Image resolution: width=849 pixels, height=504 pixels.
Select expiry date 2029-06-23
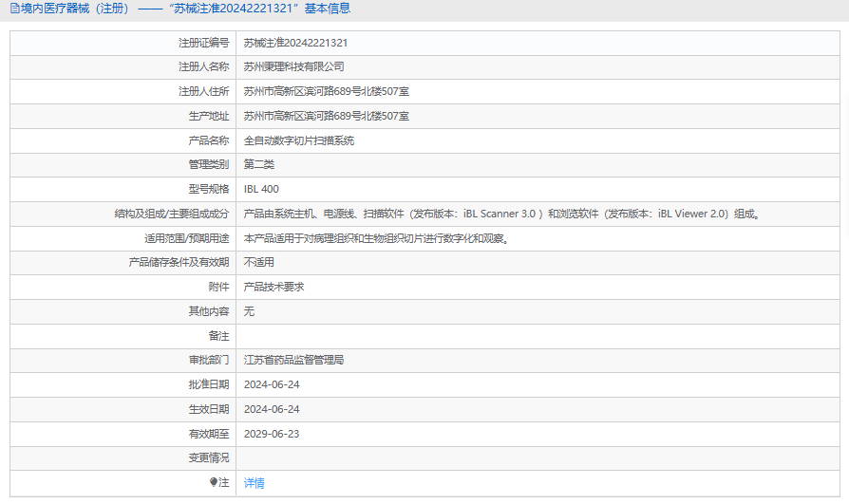272,434
